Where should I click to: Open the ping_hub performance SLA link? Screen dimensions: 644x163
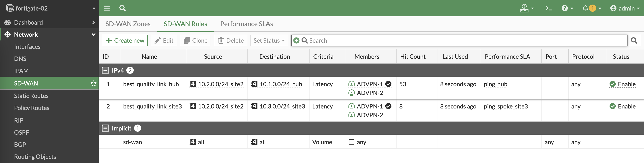coord(495,84)
